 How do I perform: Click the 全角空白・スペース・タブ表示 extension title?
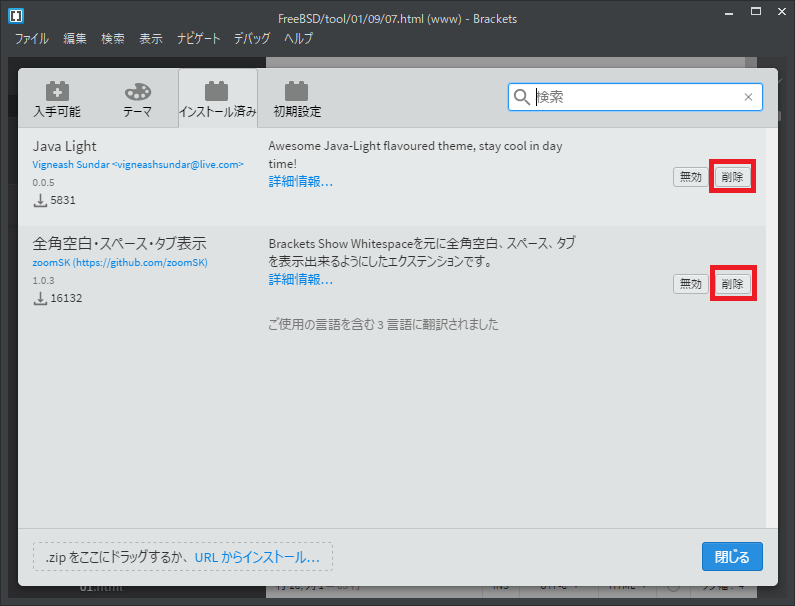[x=119, y=243]
